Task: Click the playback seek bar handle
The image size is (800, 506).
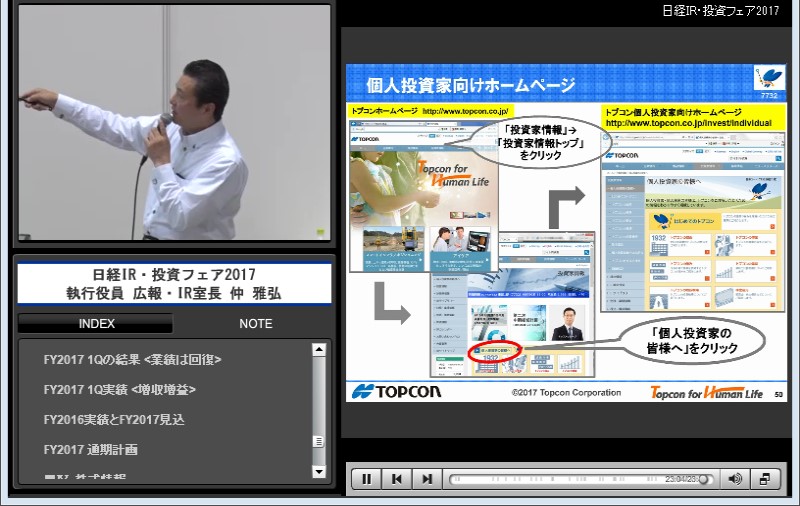Action: [704, 479]
